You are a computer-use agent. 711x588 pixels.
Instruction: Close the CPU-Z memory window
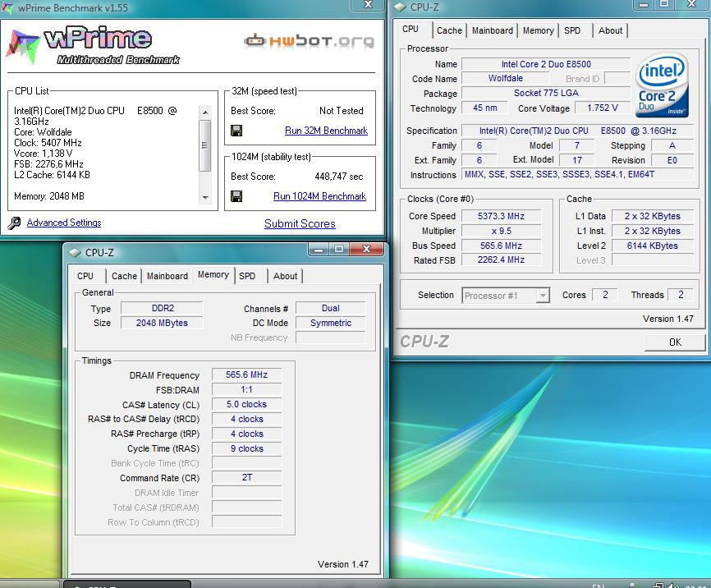(x=366, y=249)
